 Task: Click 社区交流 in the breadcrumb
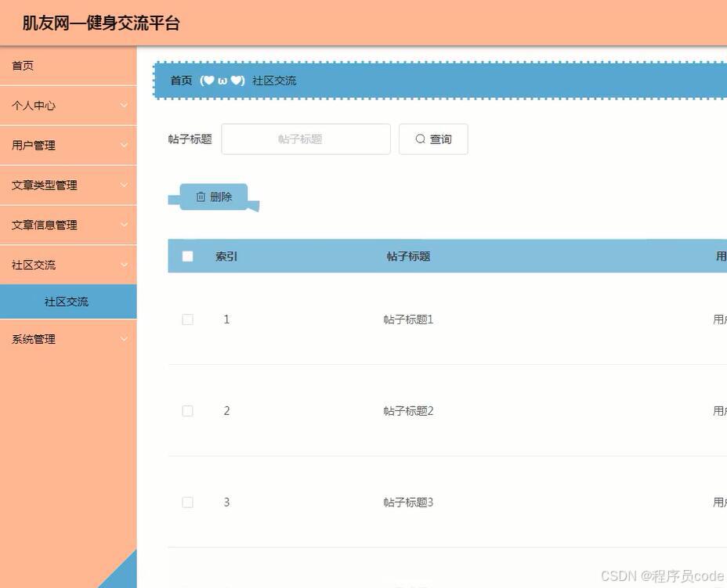(274, 81)
